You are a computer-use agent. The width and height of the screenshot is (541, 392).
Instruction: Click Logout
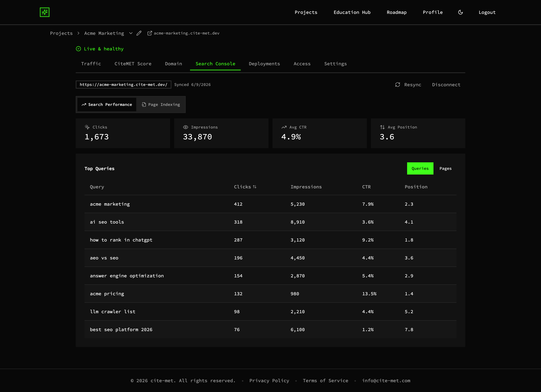(x=487, y=12)
